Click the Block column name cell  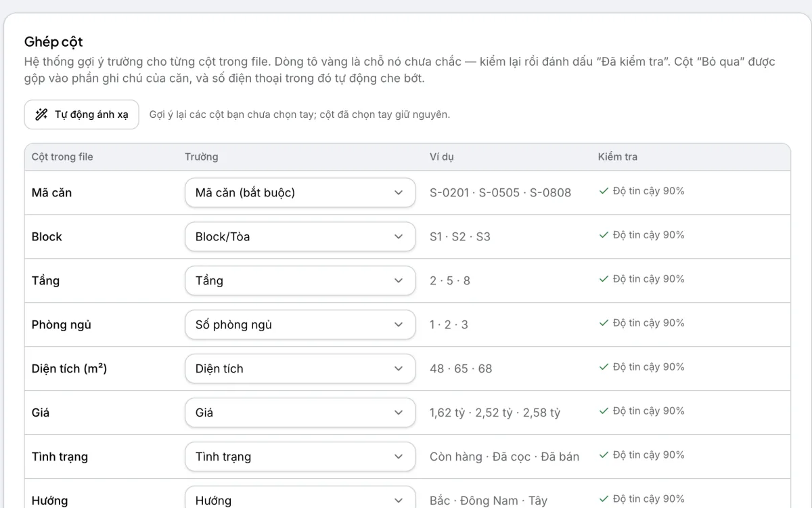pyautogui.click(x=47, y=236)
